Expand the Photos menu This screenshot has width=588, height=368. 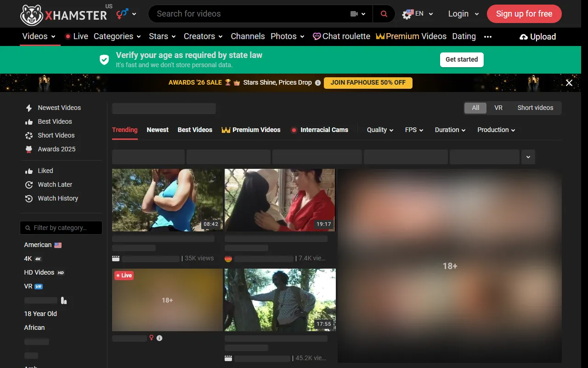[x=288, y=36]
